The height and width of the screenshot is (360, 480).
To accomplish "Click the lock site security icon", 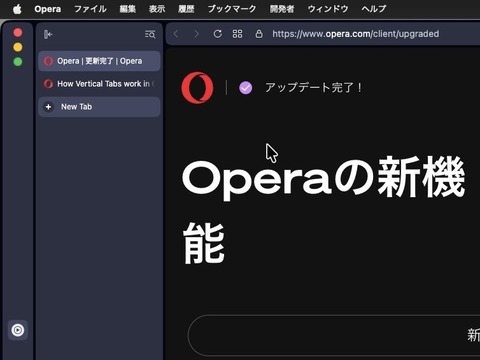I will 259,34.
